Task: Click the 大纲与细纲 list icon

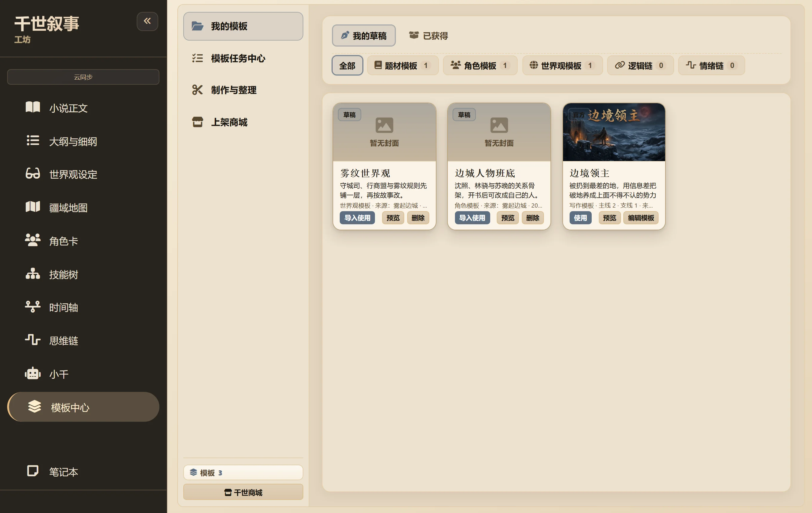Action: coord(33,140)
